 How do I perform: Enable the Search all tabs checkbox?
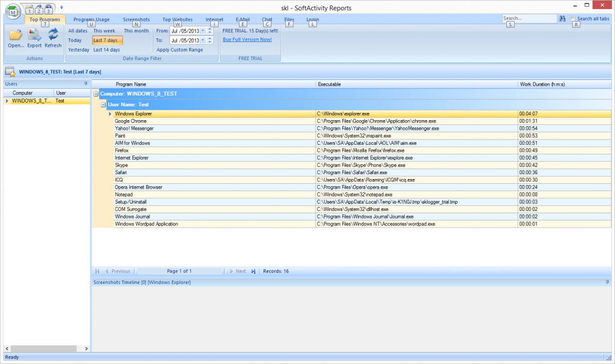(x=573, y=19)
